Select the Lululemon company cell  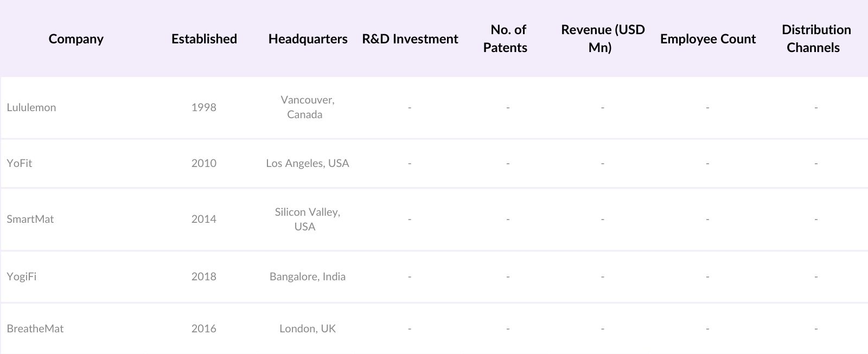[31, 107]
